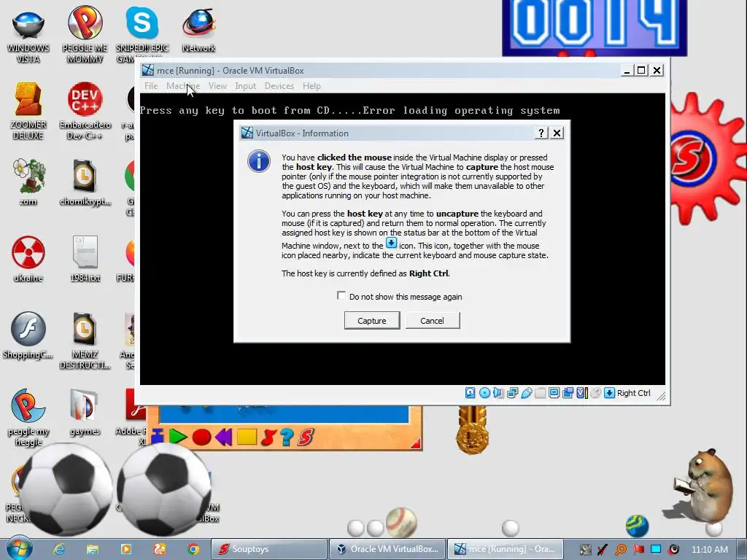Open Internet Explorer from the taskbar
747x560 pixels.
[x=59, y=549]
